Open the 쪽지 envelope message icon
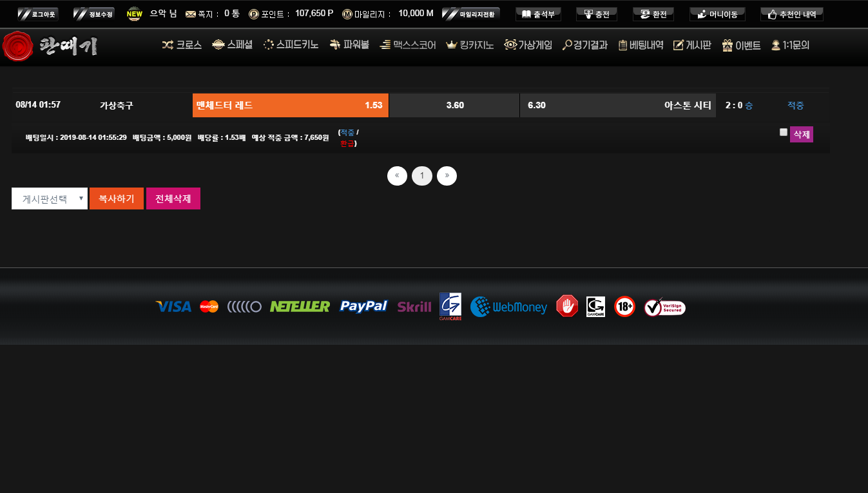868x493 pixels. pos(191,14)
